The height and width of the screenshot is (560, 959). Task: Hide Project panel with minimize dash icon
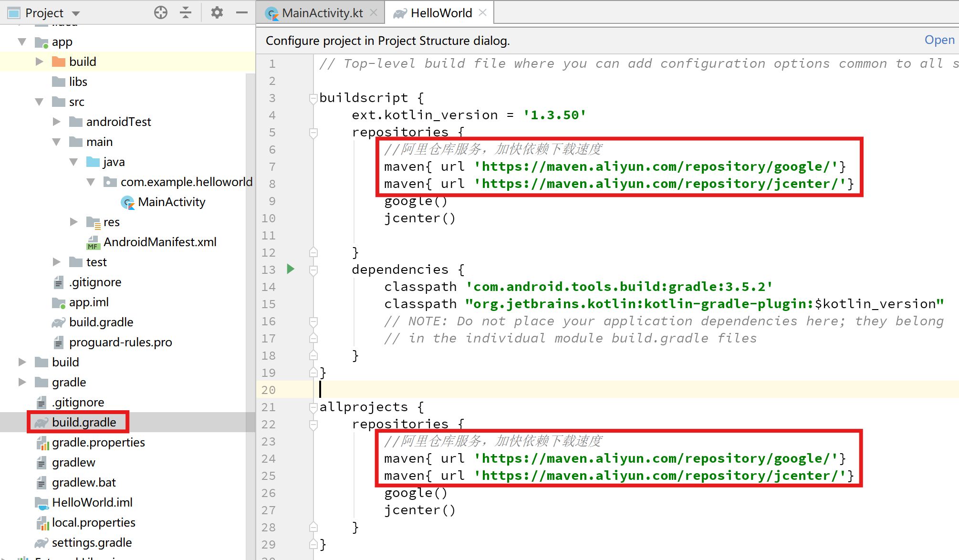point(242,13)
